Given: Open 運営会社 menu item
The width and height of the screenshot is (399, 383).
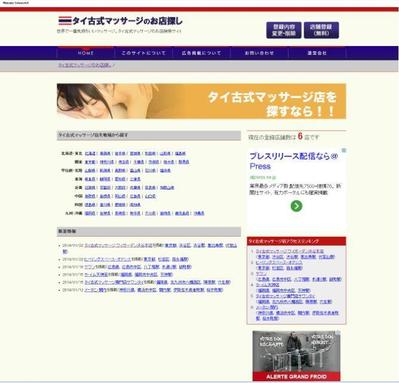Looking at the screenshot, I should click(317, 53).
